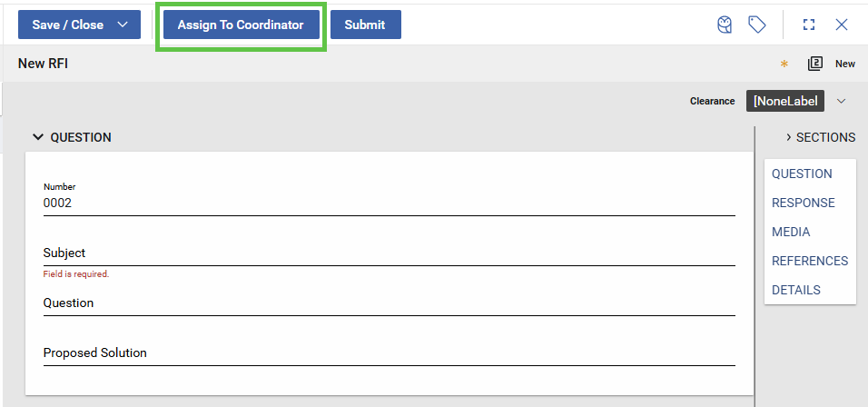Click the Assign To Coordinator button
The width and height of the screenshot is (868, 407).
[241, 25]
